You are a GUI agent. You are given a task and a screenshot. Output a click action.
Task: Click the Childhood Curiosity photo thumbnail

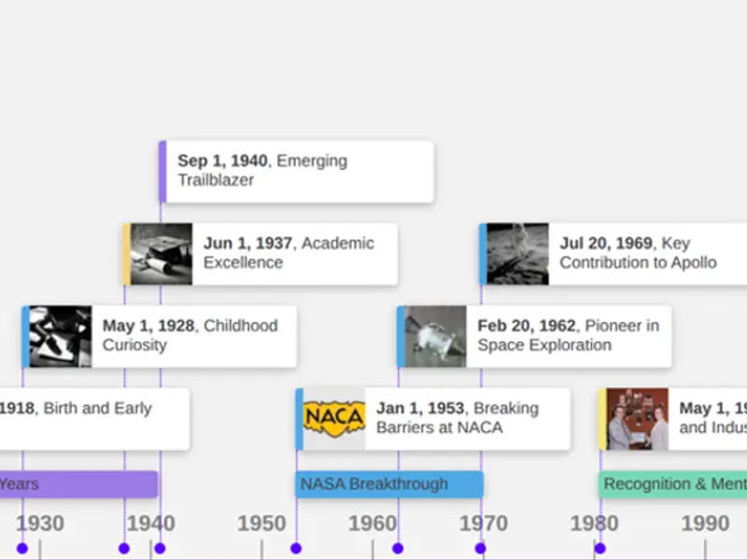(x=61, y=336)
